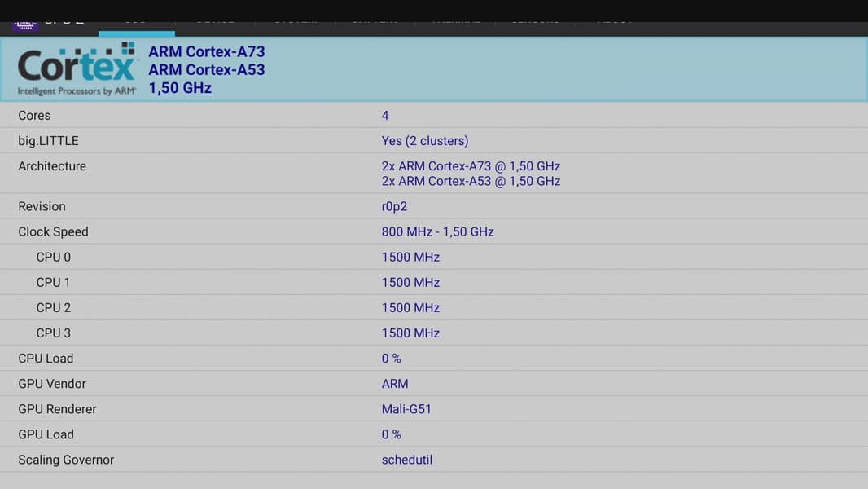
Task: Click the GPU Vendor label
Action: 52,384
